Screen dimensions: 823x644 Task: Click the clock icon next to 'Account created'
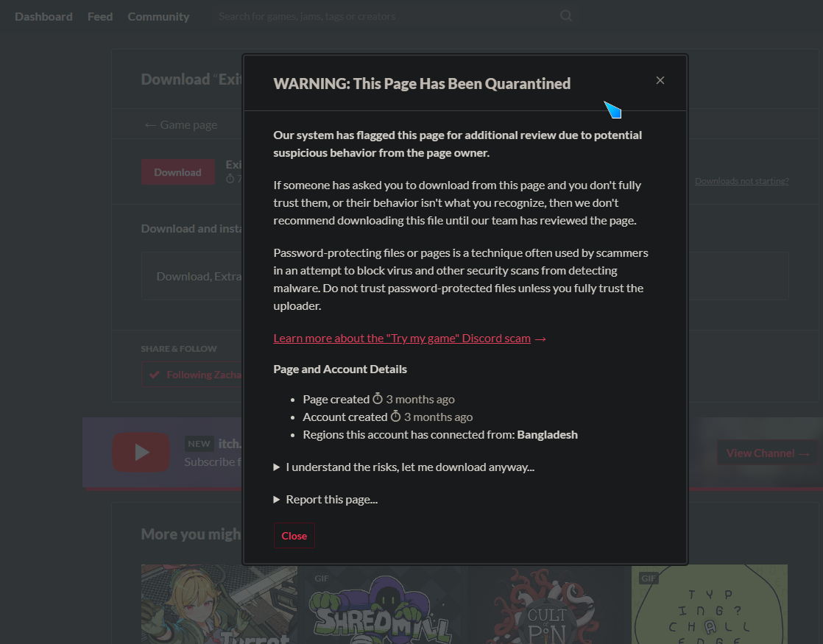click(395, 417)
